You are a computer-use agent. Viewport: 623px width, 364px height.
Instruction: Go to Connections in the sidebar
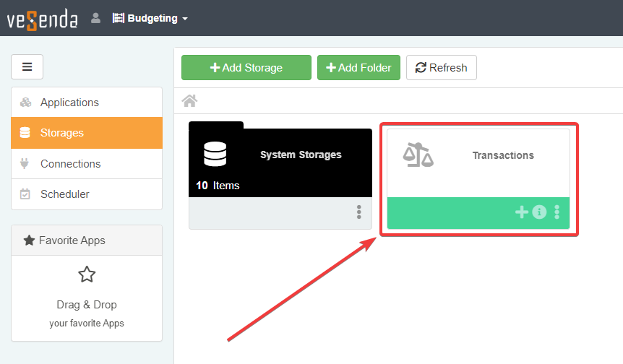tap(70, 164)
